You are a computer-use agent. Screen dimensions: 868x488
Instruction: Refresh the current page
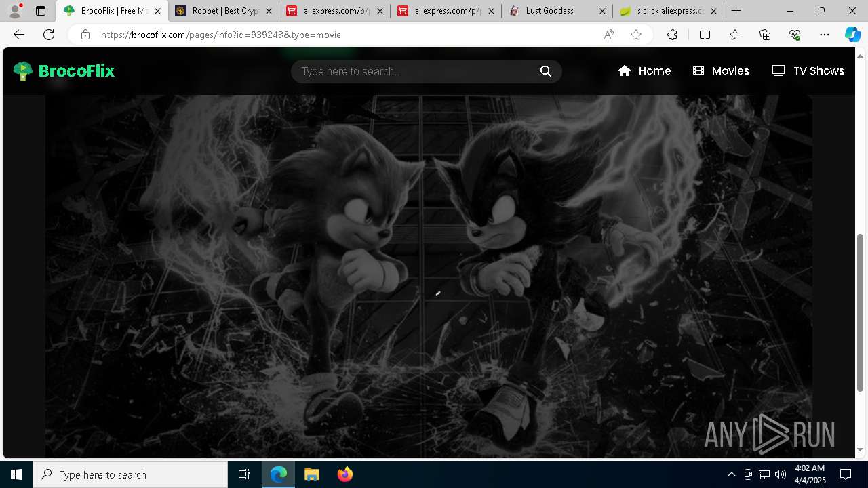coord(49,35)
